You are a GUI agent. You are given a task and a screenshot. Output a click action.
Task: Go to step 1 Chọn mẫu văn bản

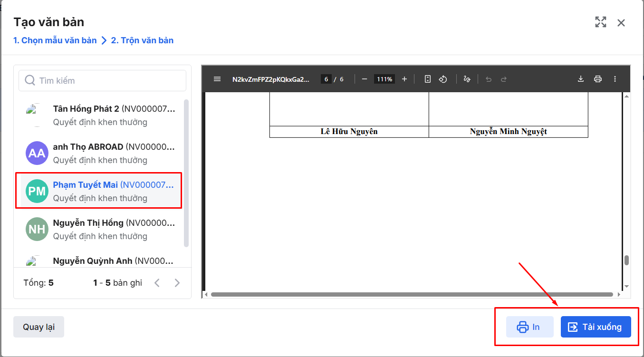coord(55,40)
